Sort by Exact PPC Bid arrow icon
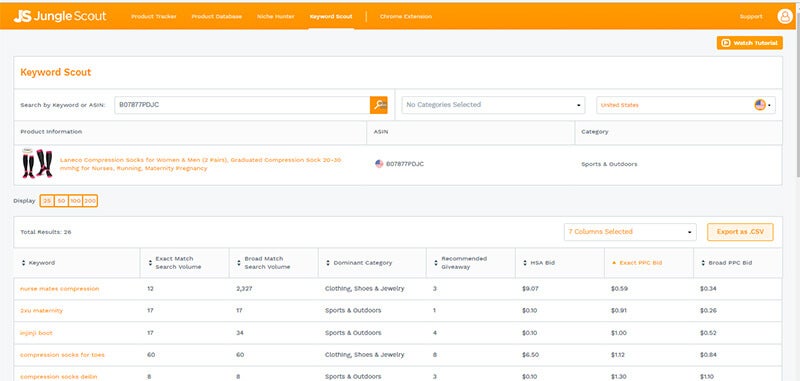800x381 pixels. [x=614, y=263]
